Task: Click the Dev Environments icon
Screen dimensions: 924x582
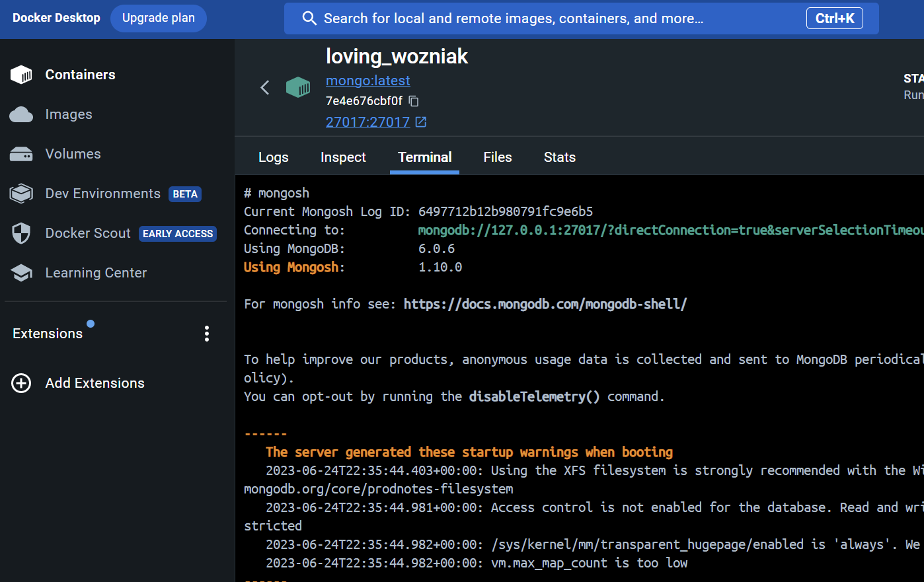Action: [21, 194]
